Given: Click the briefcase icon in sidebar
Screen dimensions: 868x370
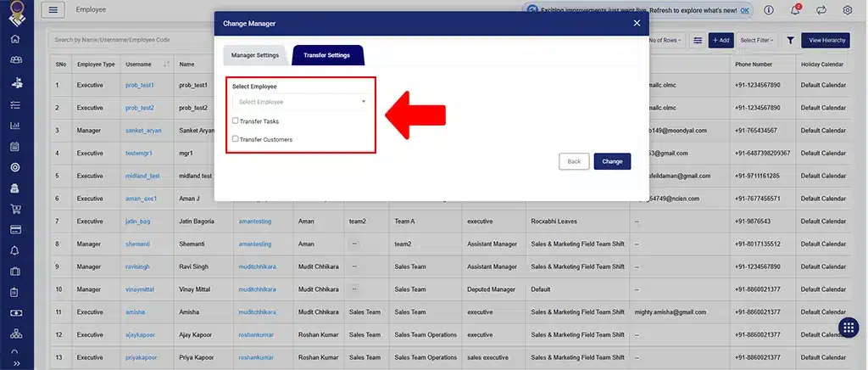Looking at the screenshot, I should click(15, 272).
